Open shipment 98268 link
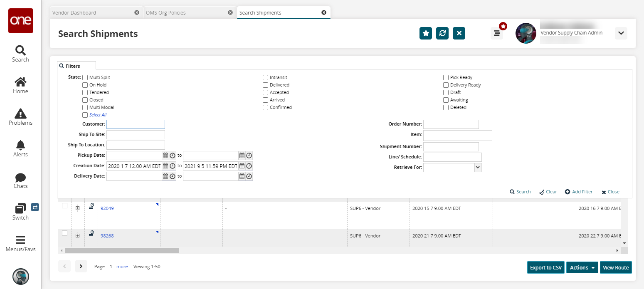The width and height of the screenshot is (644, 289). pos(107,236)
